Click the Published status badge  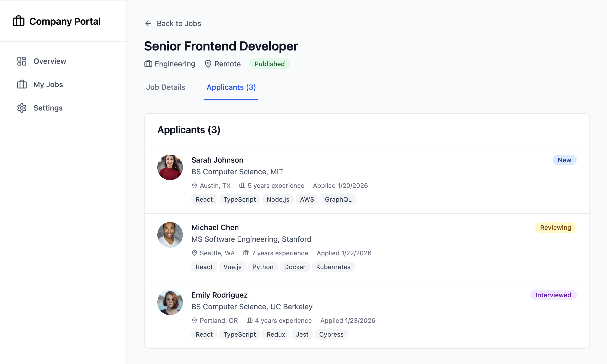(x=269, y=64)
